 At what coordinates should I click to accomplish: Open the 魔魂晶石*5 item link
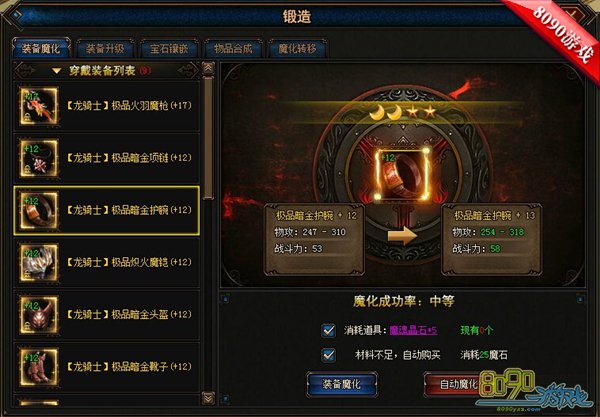click(413, 330)
